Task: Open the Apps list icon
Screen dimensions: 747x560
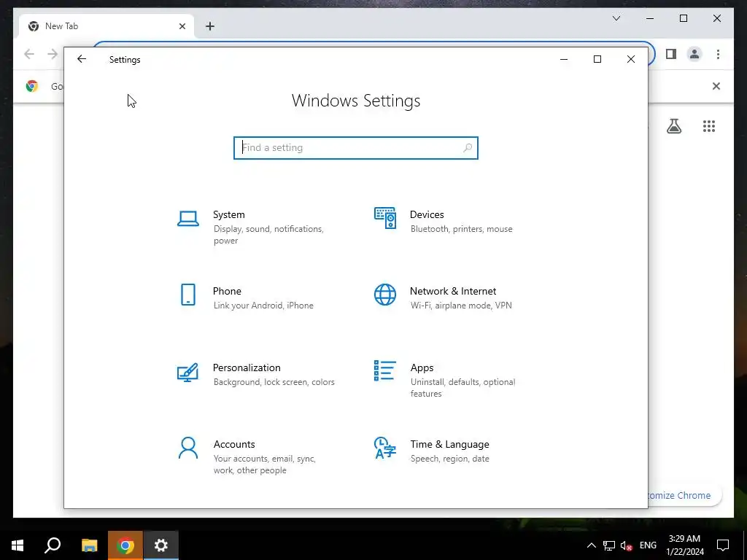Action: click(385, 370)
